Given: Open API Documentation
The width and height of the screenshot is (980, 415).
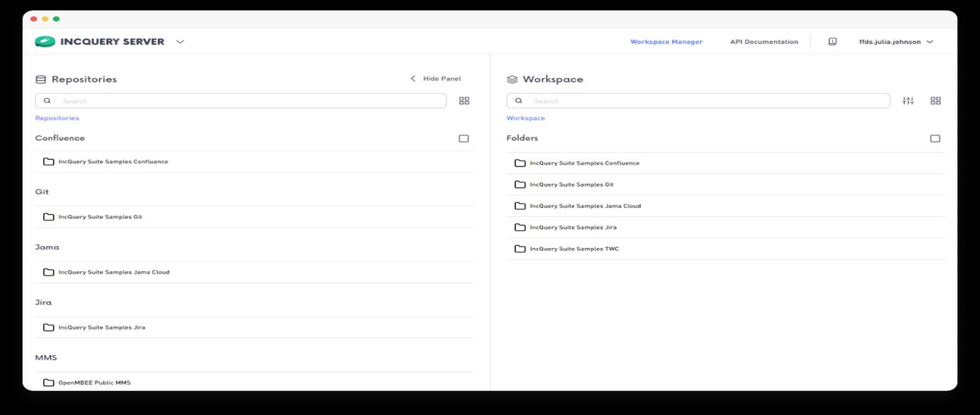Looking at the screenshot, I should 764,42.
